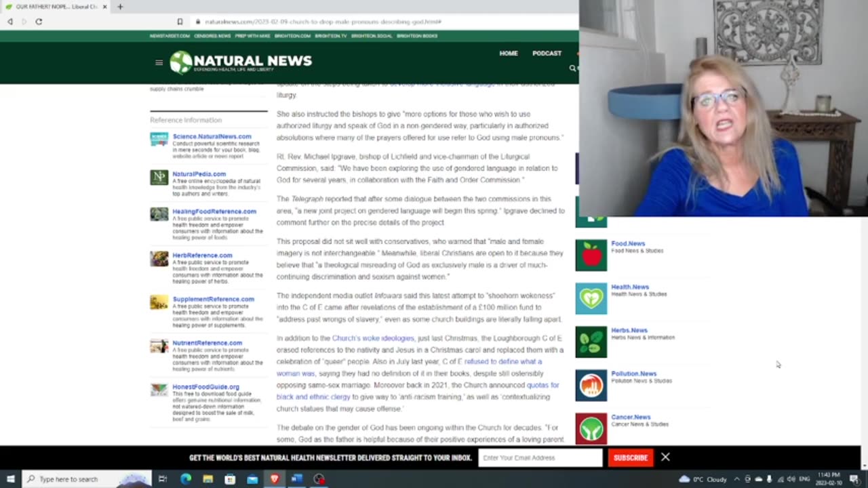This screenshot has width=868, height=488.
Task: Click the Natural News globe logo
Action: 181,62
